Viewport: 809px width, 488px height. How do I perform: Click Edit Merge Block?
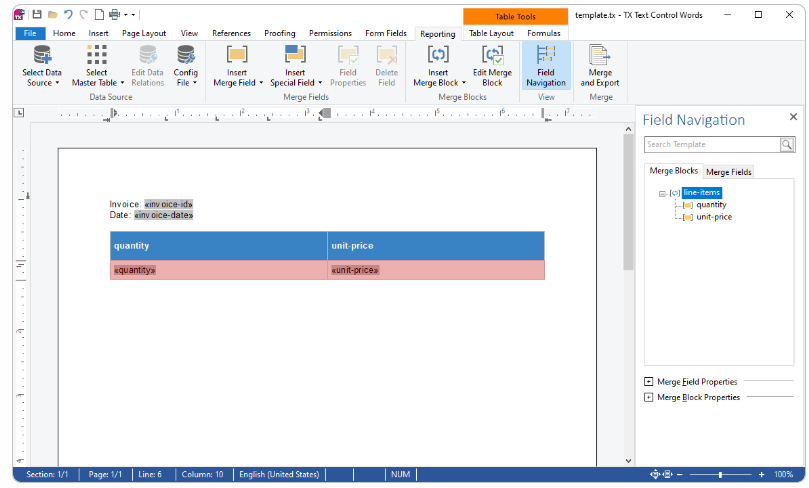point(492,66)
